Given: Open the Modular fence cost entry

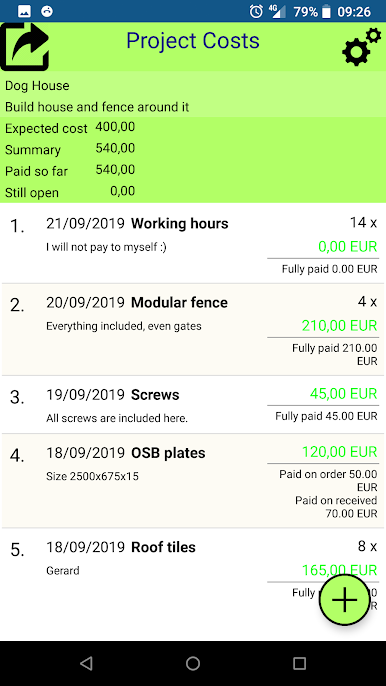Looking at the screenshot, I should pyautogui.click(x=193, y=329).
